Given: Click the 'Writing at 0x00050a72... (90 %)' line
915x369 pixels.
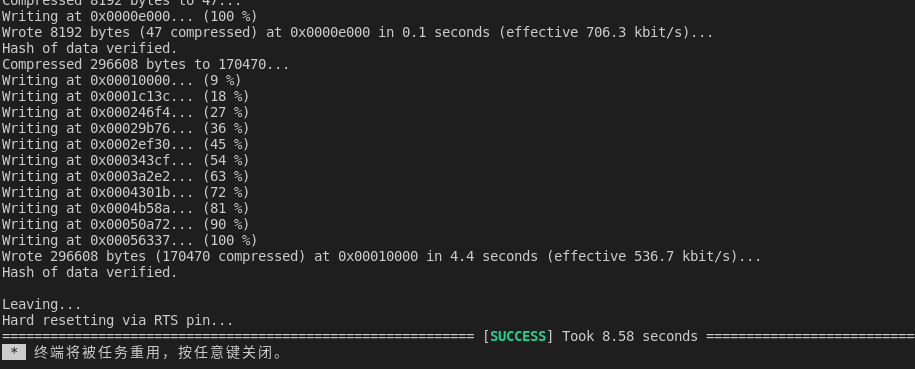Looking at the screenshot, I should (125, 224).
